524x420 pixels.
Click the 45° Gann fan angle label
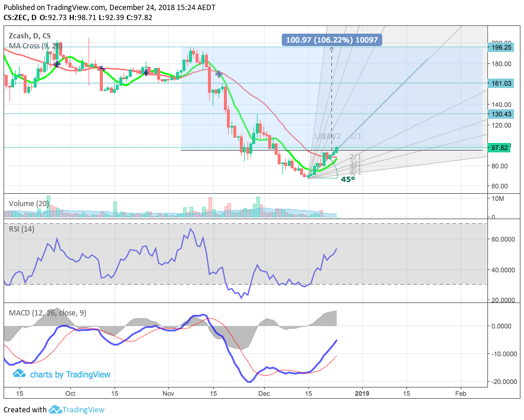347,180
